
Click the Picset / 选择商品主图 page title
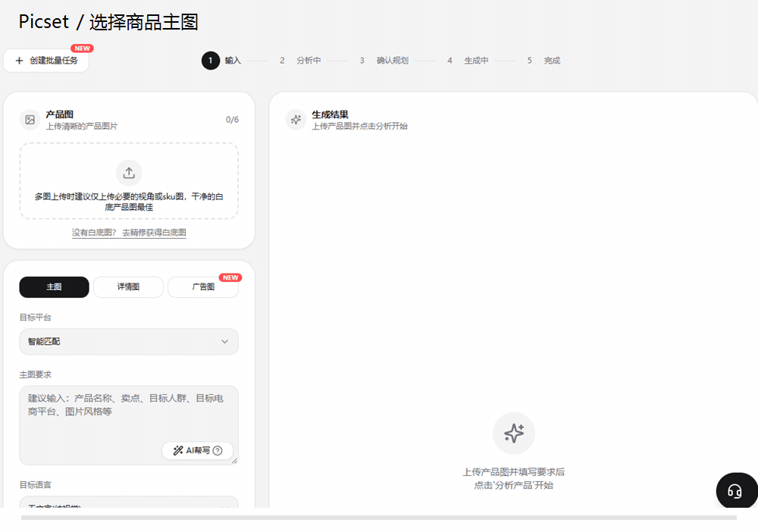108,22
